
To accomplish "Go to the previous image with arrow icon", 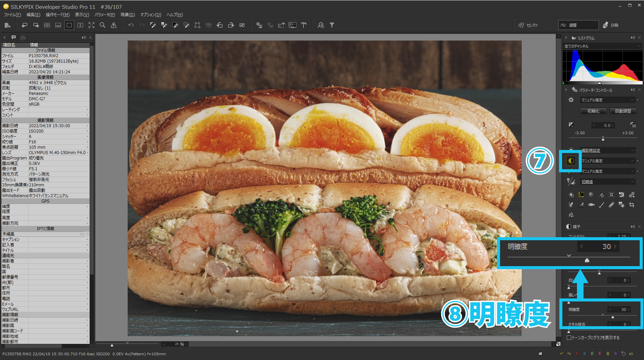I will pos(24,25).
